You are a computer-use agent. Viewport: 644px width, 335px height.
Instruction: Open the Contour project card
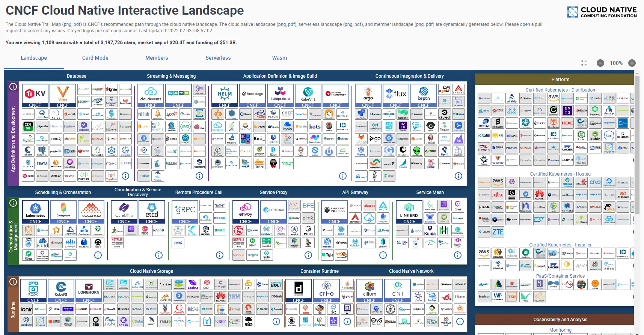(273, 212)
